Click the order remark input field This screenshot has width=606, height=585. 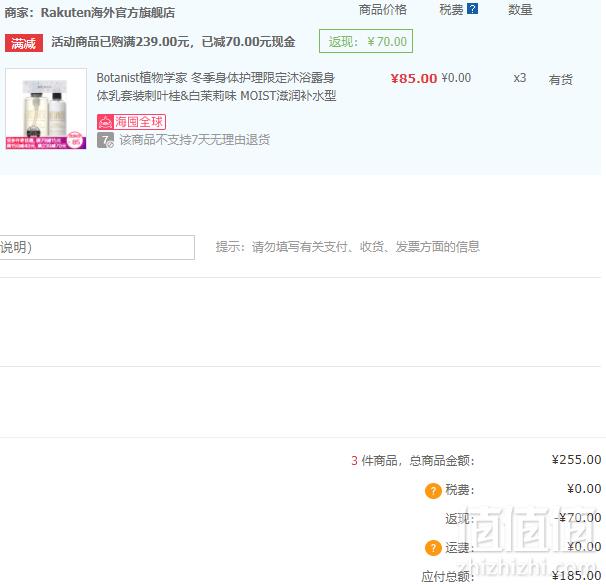pyautogui.click(x=97, y=247)
